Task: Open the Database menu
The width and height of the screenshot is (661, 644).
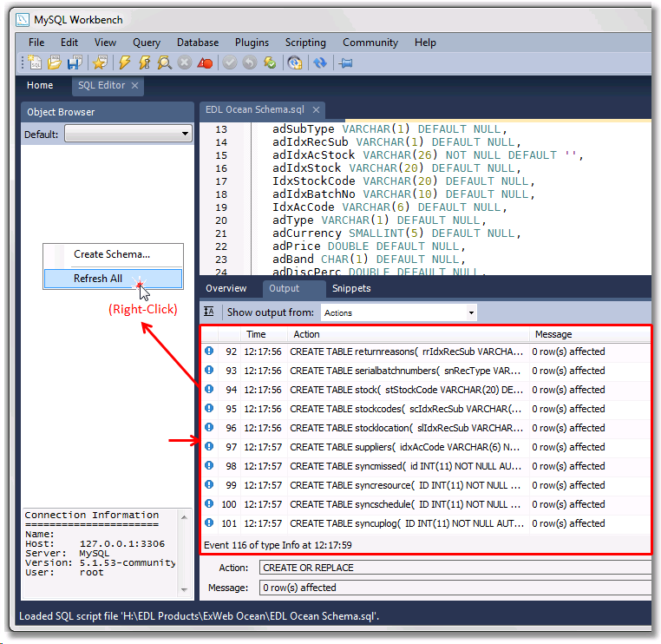Action: 198,43
